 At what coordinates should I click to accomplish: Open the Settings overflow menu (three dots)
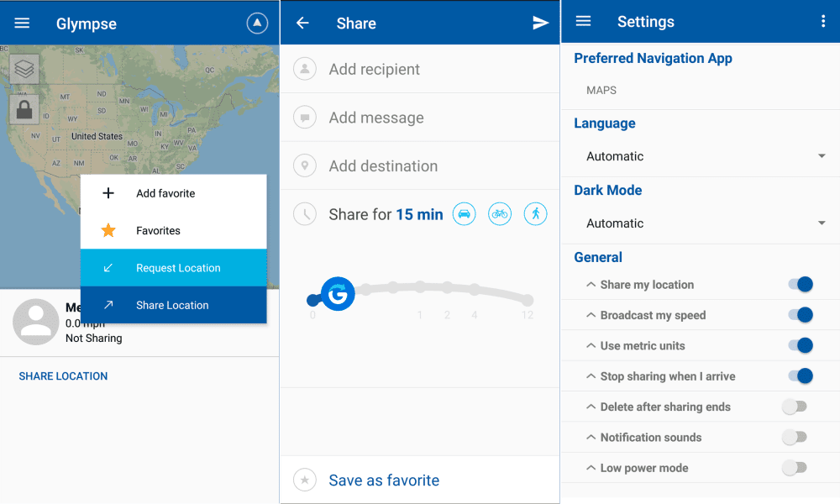click(x=822, y=22)
